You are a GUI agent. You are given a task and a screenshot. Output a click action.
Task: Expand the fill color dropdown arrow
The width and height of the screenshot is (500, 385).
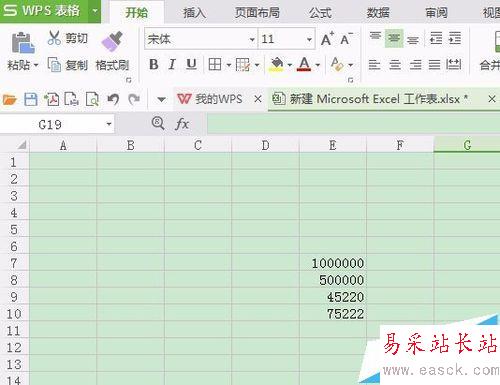[x=290, y=65]
